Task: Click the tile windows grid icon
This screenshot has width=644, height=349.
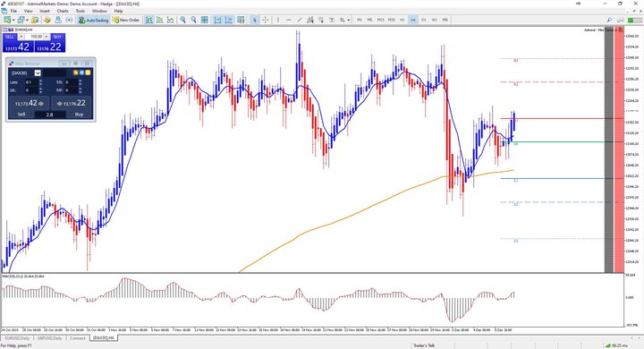Action: click(205, 20)
